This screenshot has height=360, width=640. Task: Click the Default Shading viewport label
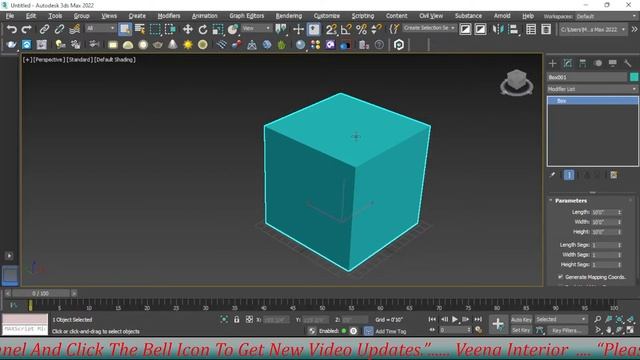115,60
